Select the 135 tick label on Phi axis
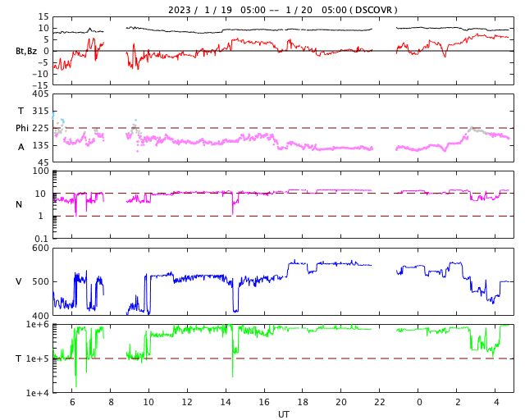The width and height of the screenshot is (525, 420). (40, 146)
